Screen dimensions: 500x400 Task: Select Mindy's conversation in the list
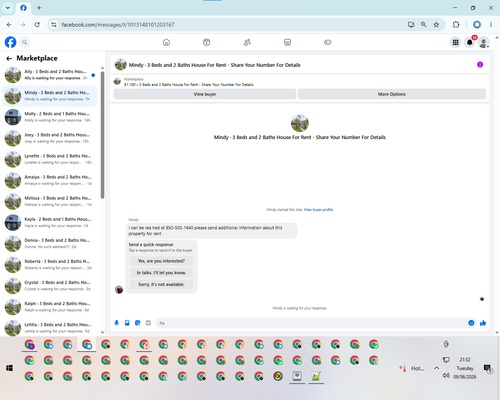[x=50, y=96]
